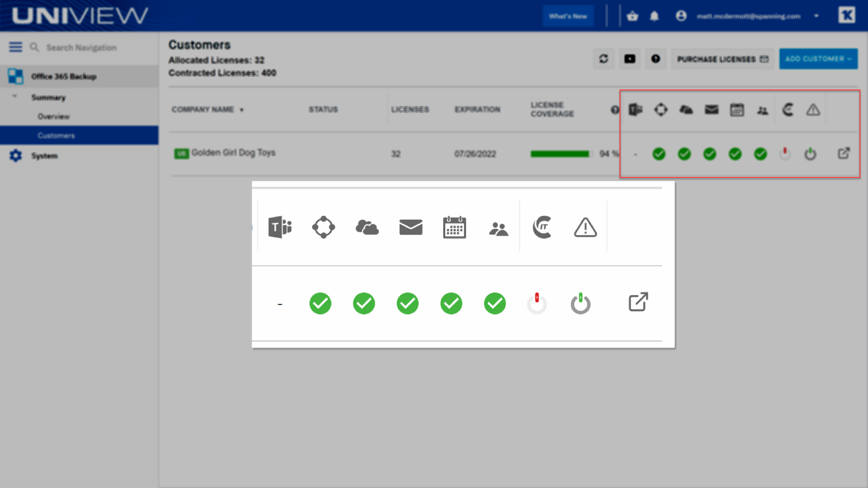
Task: Expand the account dropdown arrow
Action: pos(816,16)
